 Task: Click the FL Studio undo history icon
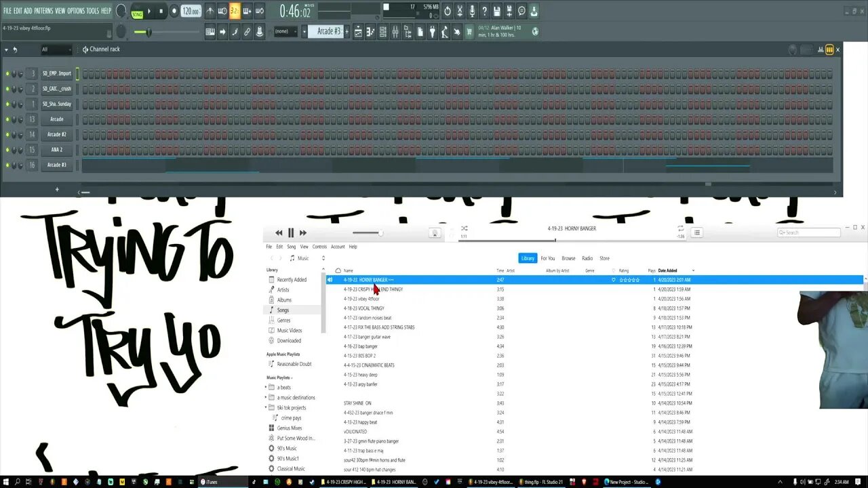pos(447,12)
